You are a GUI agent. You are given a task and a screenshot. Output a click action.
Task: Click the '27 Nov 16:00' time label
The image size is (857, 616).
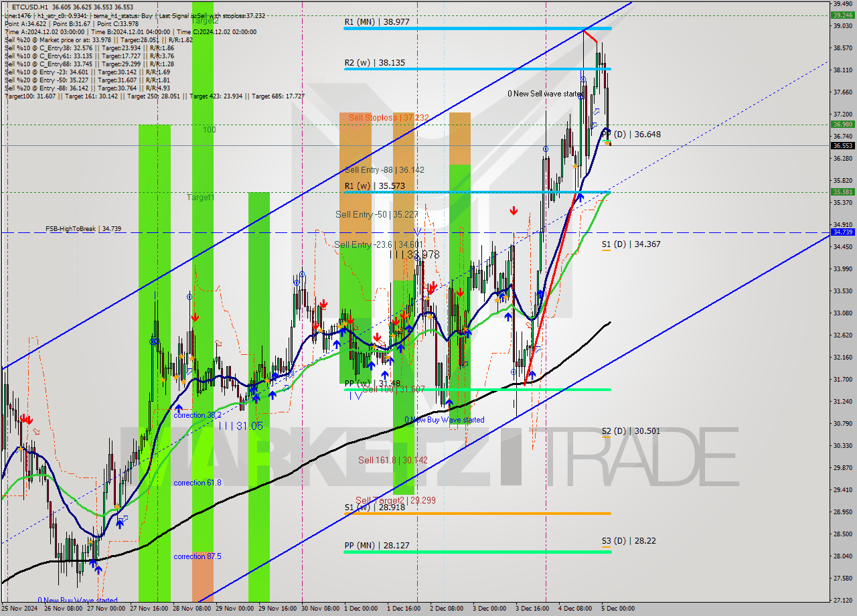pyautogui.click(x=149, y=609)
